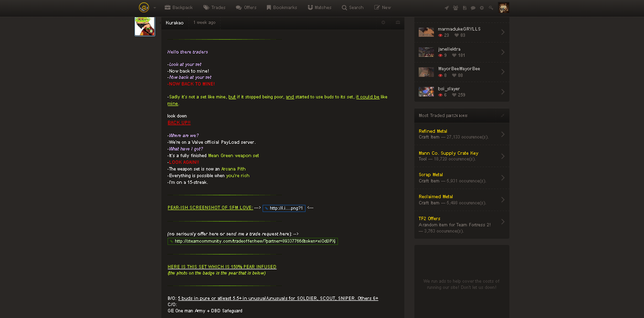Open the Backpack menu item
This screenshot has width=644, height=318.
click(179, 8)
